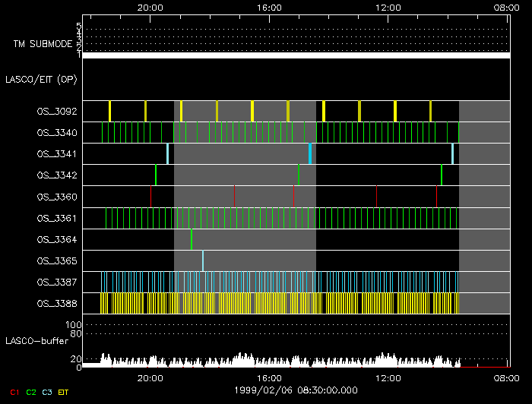This screenshot has width=532, height=404.
Task: Select the light blue marker in OS_3365 row
Action: click(x=203, y=260)
